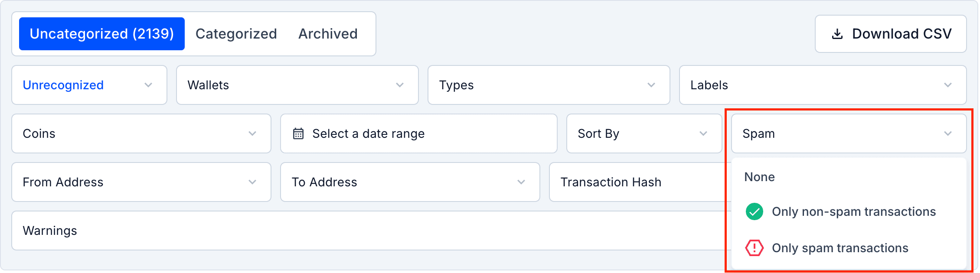
Task: Select the Uncategorized tab showing 2139 items
Action: [x=101, y=33]
